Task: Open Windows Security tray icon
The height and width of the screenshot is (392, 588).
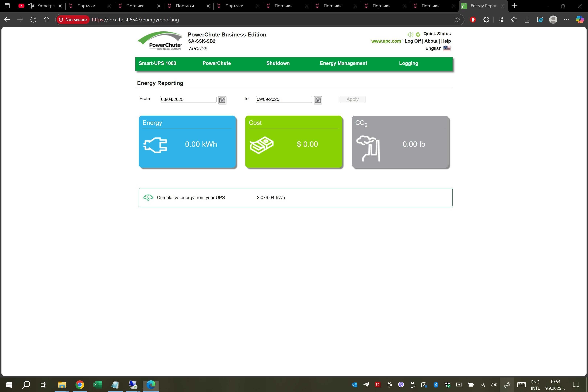Action: pyautogui.click(x=448, y=385)
